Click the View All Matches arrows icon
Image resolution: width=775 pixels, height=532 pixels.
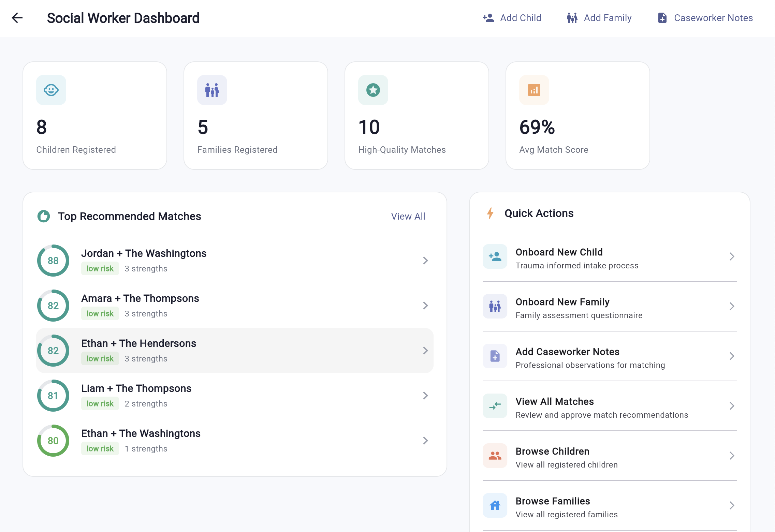tap(495, 406)
